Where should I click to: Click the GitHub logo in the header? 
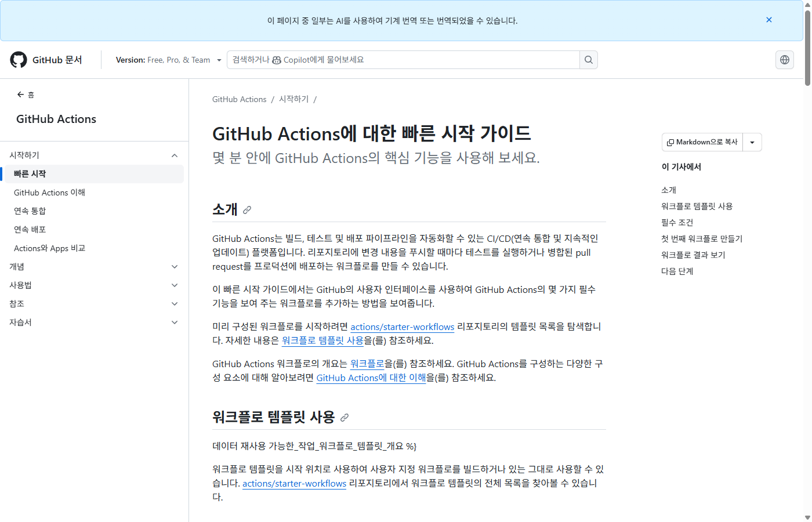pyautogui.click(x=18, y=59)
